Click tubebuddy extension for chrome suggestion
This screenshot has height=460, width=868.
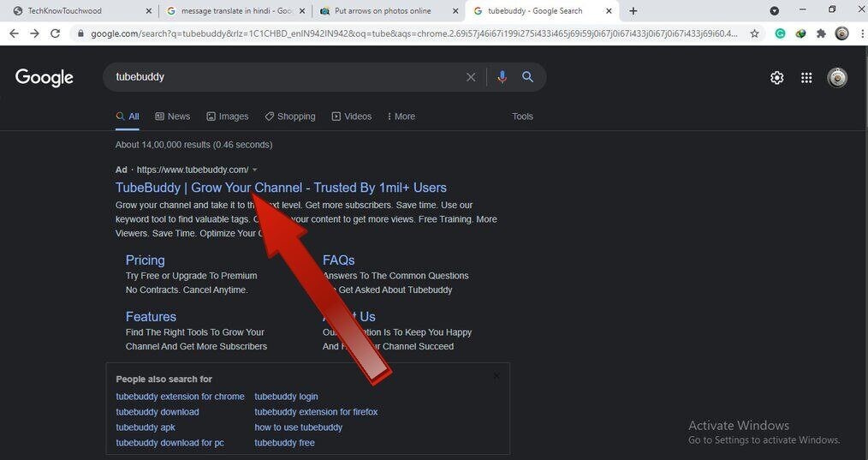pyautogui.click(x=180, y=397)
